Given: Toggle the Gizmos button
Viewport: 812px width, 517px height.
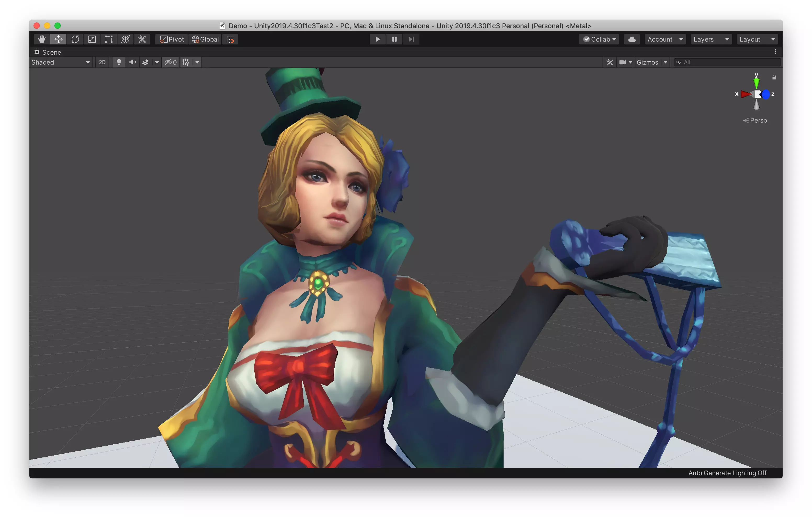Looking at the screenshot, I should click(x=647, y=62).
